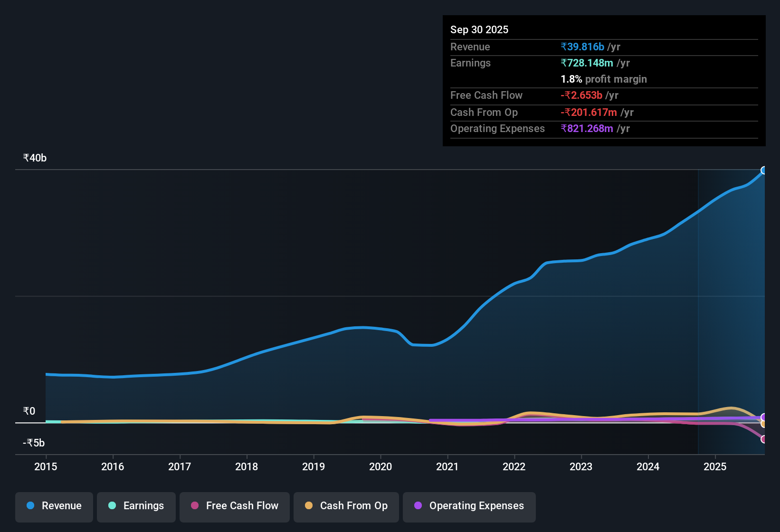Click the ₹39.816b revenue value link
Viewport: 780px width, 532px height.
pyautogui.click(x=583, y=47)
